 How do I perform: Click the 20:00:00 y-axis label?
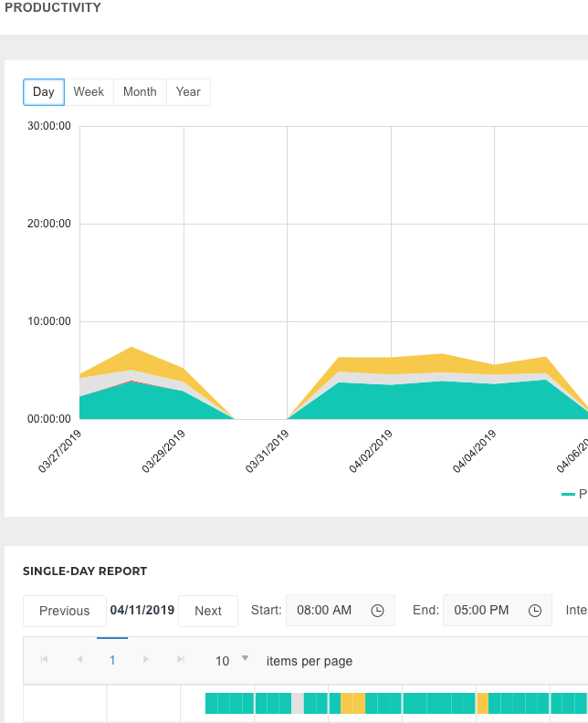49,224
